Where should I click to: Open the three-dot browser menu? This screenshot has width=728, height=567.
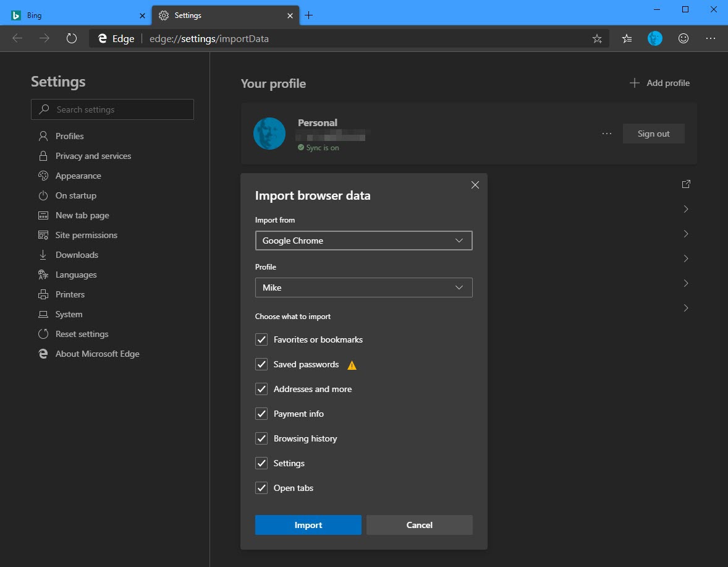coord(711,38)
